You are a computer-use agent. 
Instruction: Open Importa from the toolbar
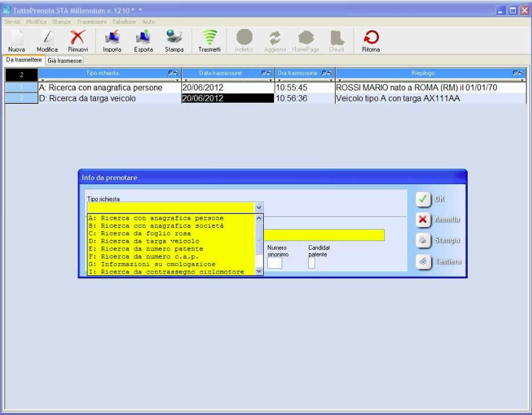point(112,38)
